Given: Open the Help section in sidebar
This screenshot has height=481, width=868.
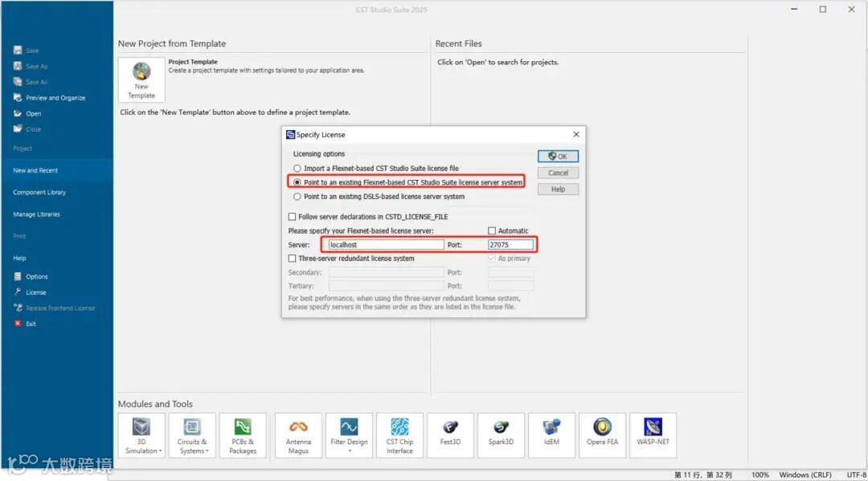Looking at the screenshot, I should (19, 259).
